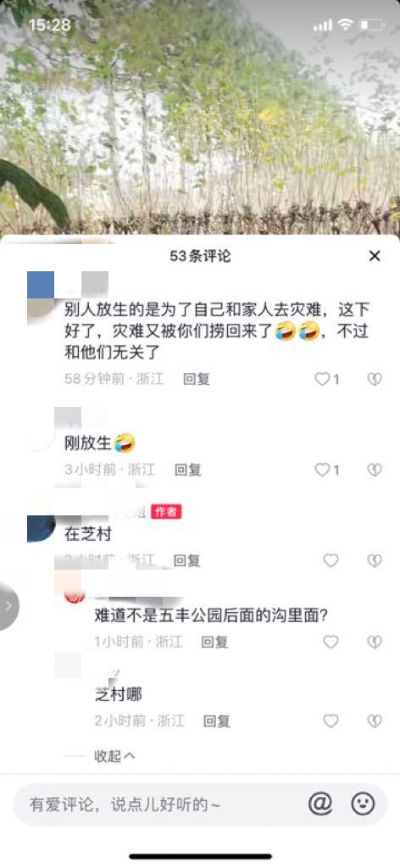The image size is (400, 868).
Task: Dislike the author's 在芝村 comment
Action: click(x=375, y=561)
